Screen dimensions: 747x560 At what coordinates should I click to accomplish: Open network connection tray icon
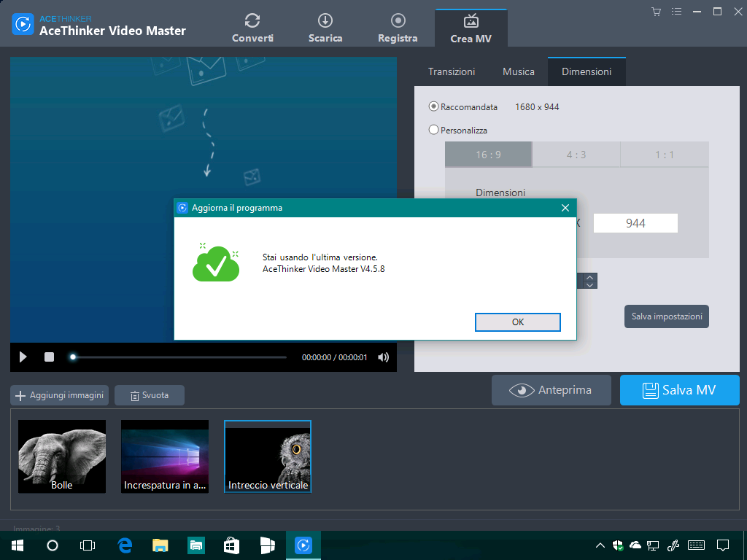[653, 545]
